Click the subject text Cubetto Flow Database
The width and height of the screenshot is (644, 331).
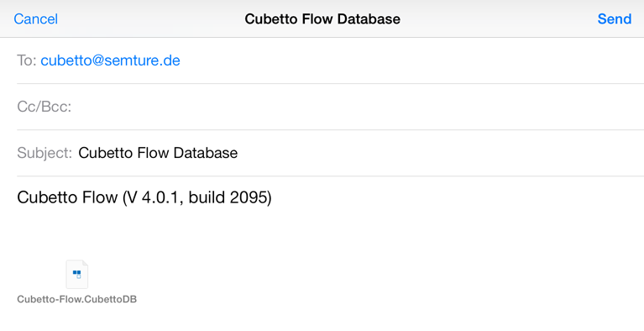[x=158, y=153]
